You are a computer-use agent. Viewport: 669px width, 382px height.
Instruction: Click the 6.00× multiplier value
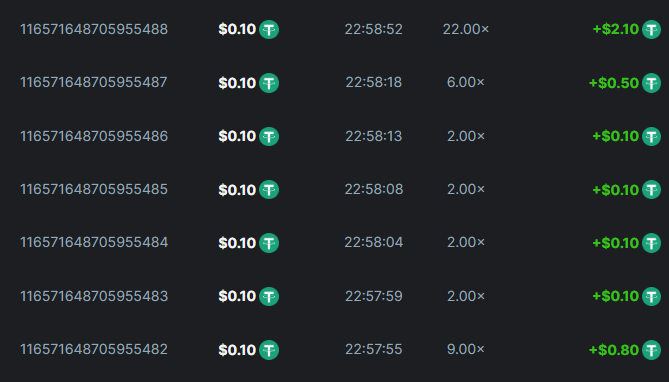coord(465,82)
